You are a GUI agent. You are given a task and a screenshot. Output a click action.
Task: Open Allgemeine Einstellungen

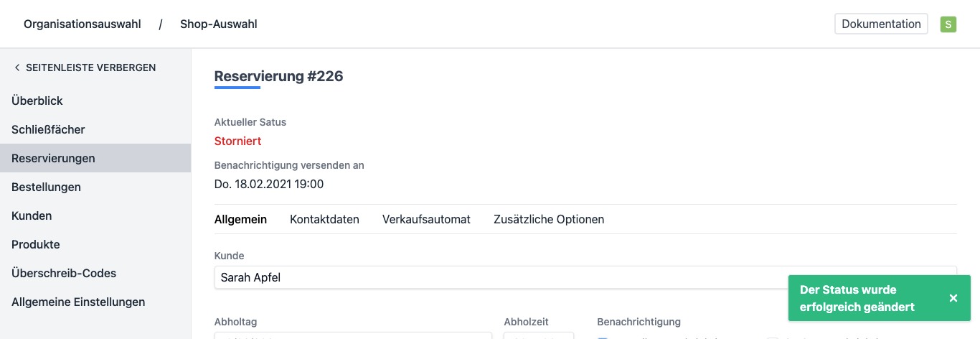pyautogui.click(x=78, y=302)
